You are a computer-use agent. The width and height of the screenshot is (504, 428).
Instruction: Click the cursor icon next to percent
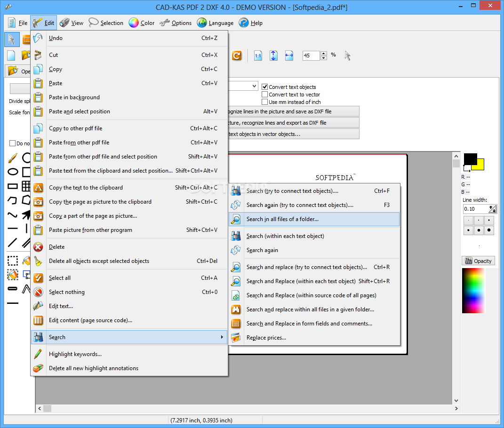click(347, 55)
